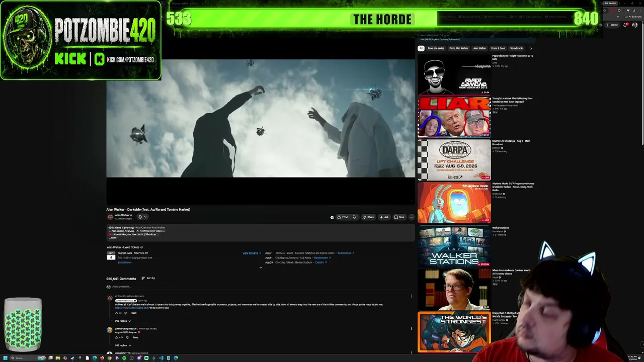Screen dimensions: 644x362
Task: Click the worldofwalker.com link in pinned comment
Action: (x=131, y=308)
